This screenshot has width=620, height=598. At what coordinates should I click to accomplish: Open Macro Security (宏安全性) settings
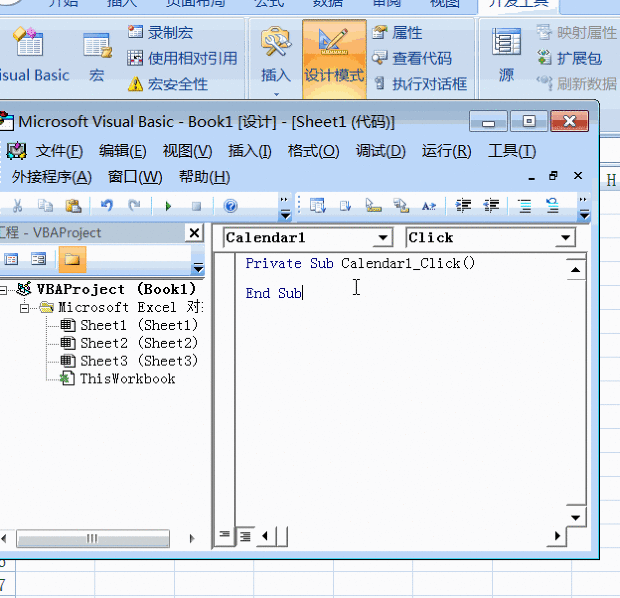[x=168, y=84]
